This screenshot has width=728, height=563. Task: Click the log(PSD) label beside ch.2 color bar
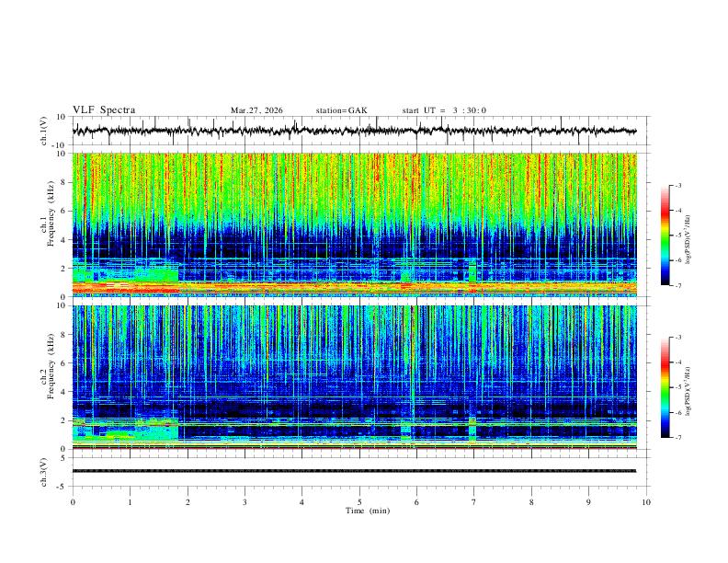tap(688, 392)
